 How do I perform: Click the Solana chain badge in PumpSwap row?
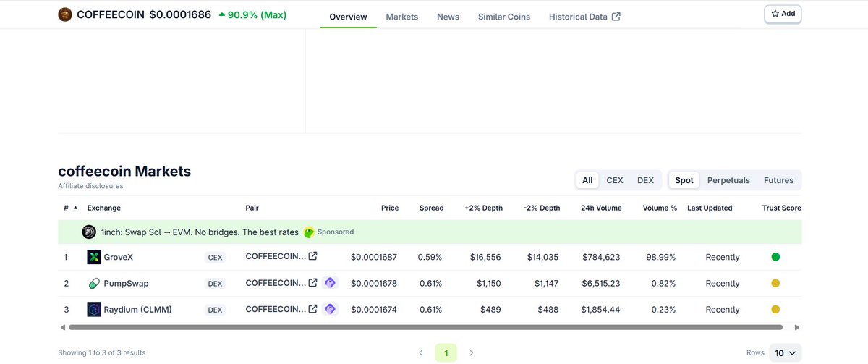(331, 283)
